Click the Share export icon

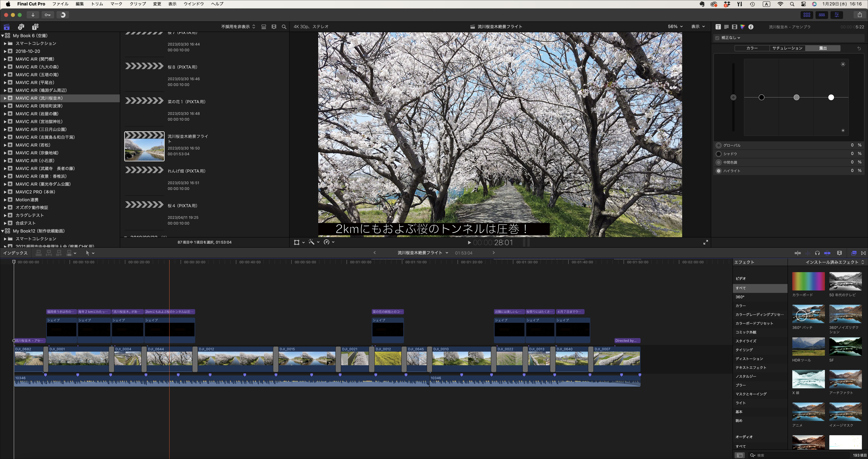tap(860, 15)
